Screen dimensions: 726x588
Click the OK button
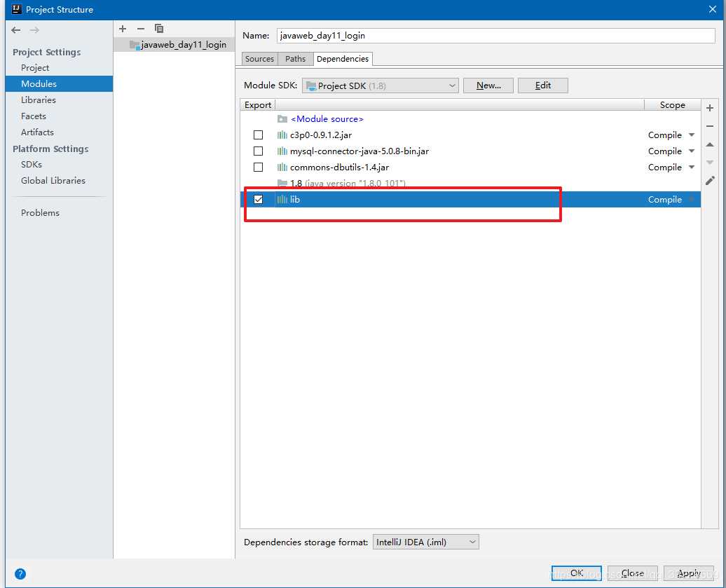[577, 573]
